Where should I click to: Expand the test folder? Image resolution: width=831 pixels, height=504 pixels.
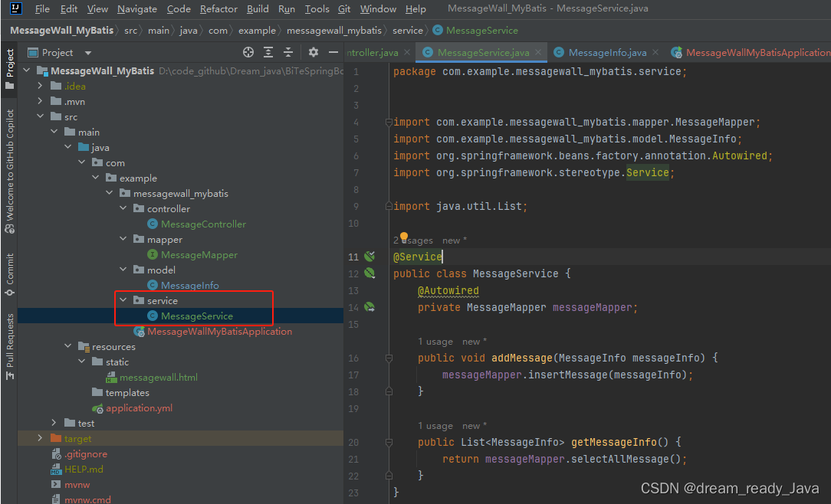pyautogui.click(x=54, y=423)
